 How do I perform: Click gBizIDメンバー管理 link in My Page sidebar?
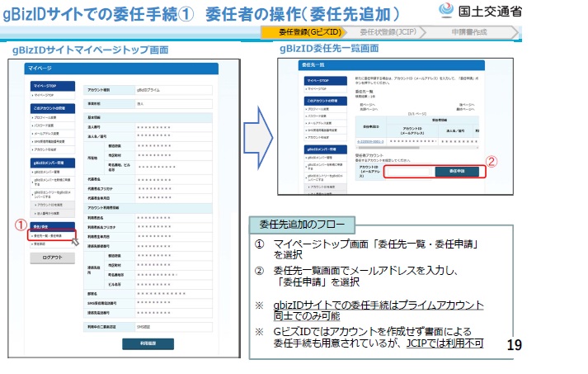pos(46,172)
